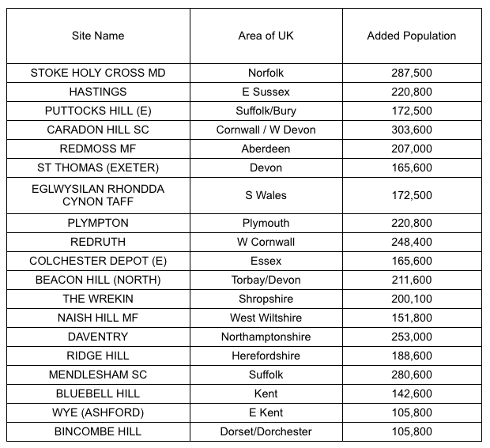
Task: Click the Dorset/Dorchester area cell
Action: [266, 431]
